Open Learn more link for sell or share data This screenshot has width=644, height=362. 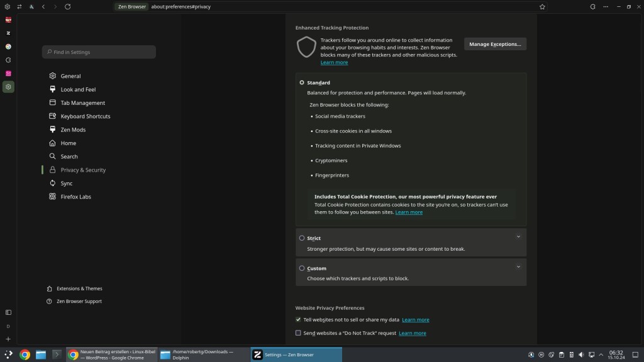click(415, 320)
